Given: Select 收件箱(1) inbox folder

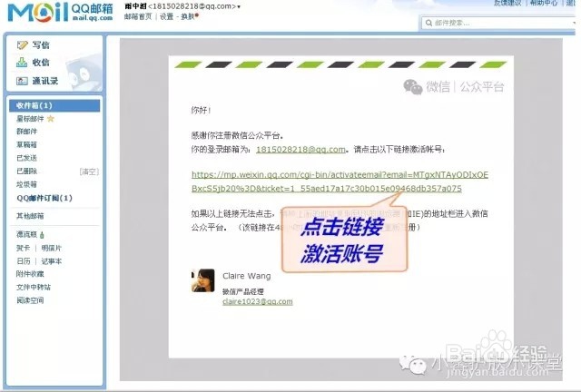Looking at the screenshot, I should coord(54,105).
